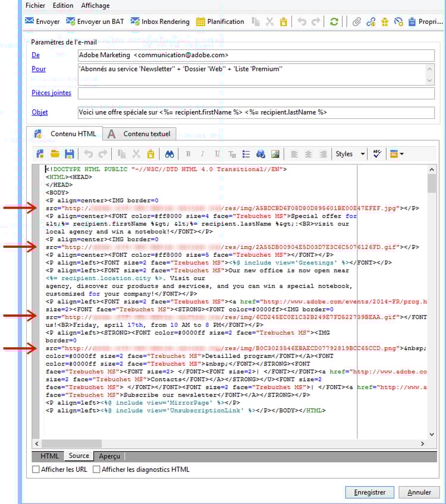Align text left in editor toolbar

click(x=294, y=154)
